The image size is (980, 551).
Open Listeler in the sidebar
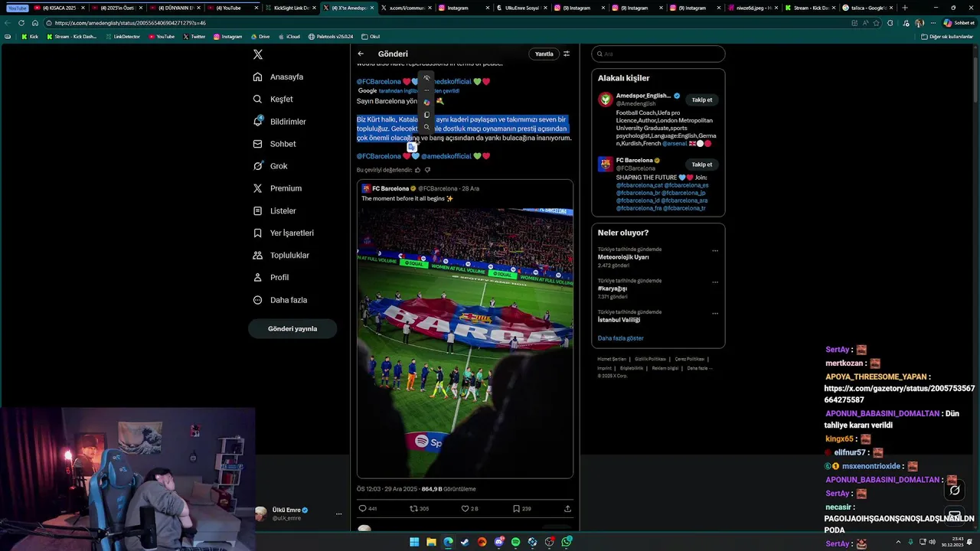[275, 210]
